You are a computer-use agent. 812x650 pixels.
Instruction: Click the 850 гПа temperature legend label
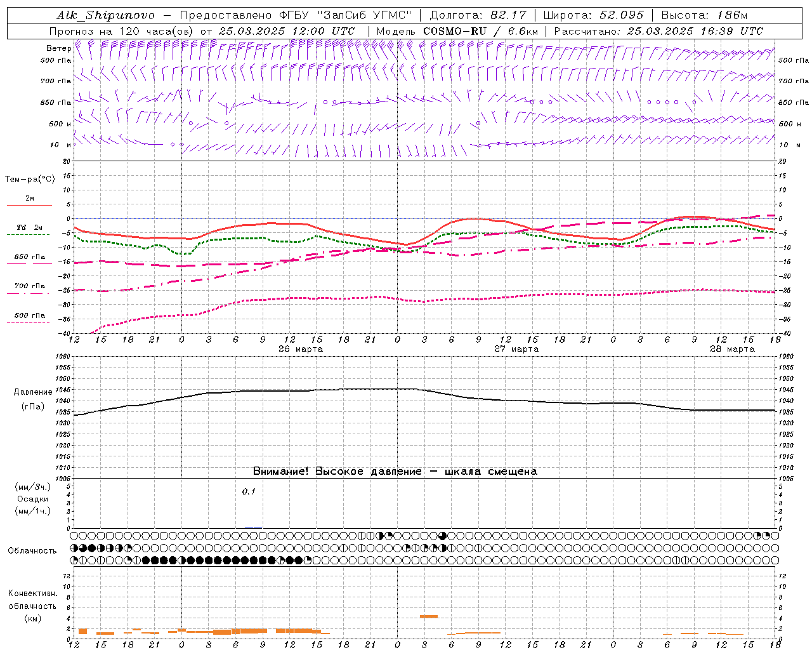[30, 257]
